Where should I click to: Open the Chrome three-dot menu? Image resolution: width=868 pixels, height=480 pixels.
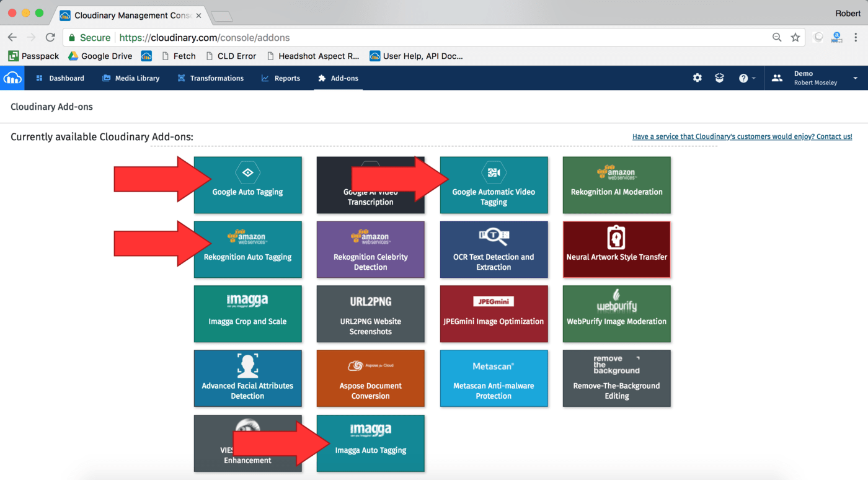tap(856, 37)
